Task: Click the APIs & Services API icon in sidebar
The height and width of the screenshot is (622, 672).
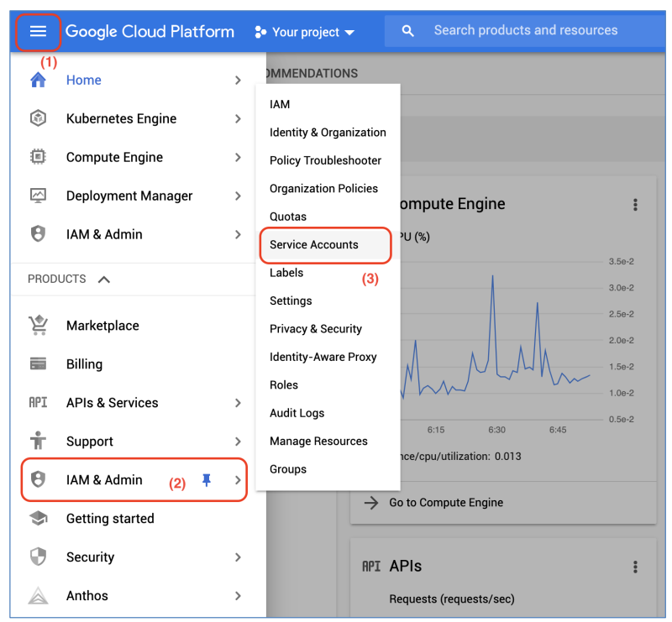Action: [38, 402]
